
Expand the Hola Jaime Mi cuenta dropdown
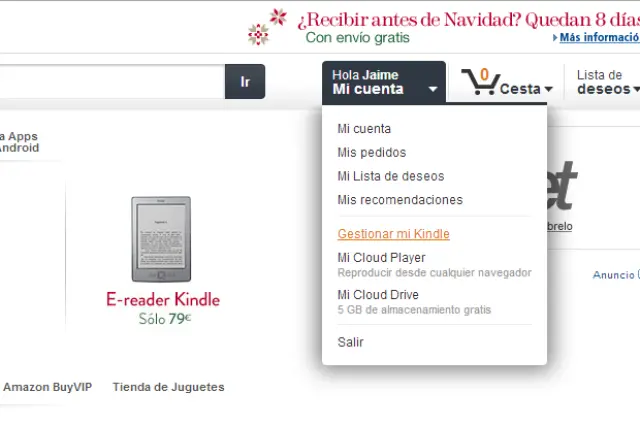[x=384, y=82]
